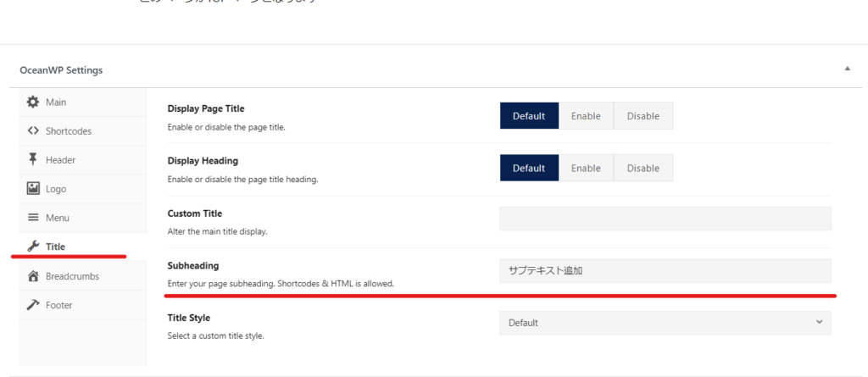Enable the Display Page Title option

tap(586, 116)
